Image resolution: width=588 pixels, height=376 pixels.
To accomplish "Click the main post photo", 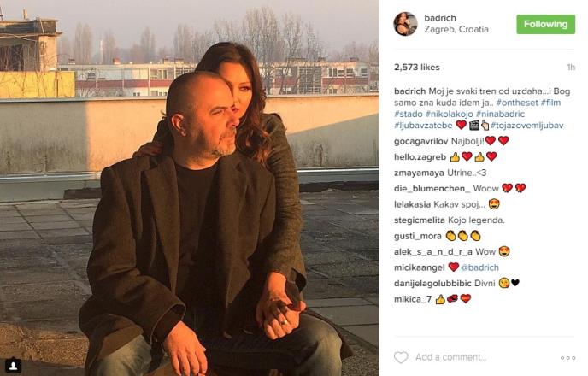I will (190, 188).
